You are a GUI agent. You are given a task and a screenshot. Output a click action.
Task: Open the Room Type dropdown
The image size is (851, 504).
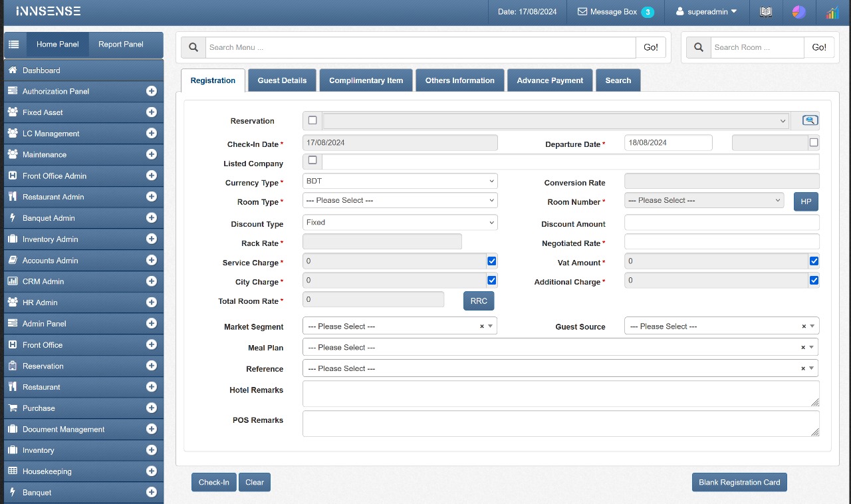pyautogui.click(x=400, y=200)
